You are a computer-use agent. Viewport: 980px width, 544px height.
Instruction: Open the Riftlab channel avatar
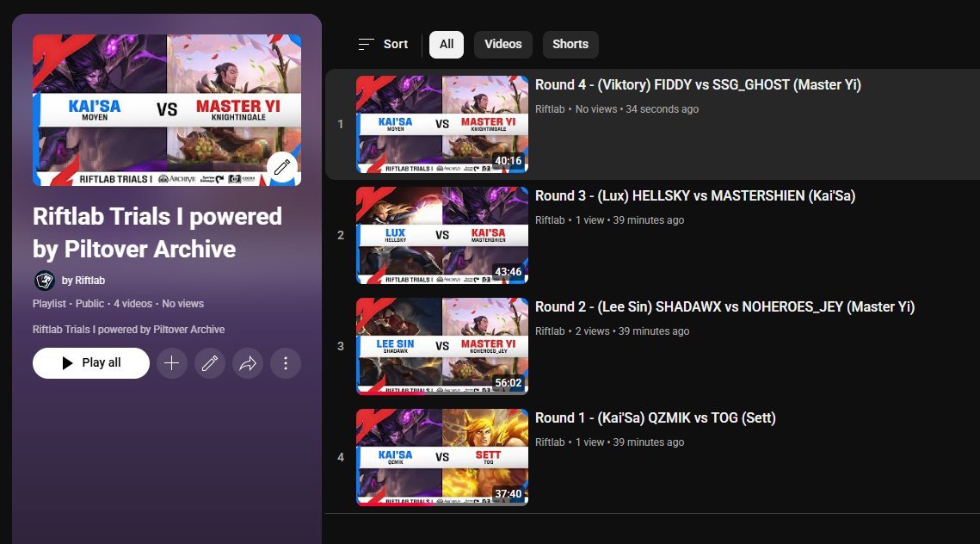click(45, 280)
